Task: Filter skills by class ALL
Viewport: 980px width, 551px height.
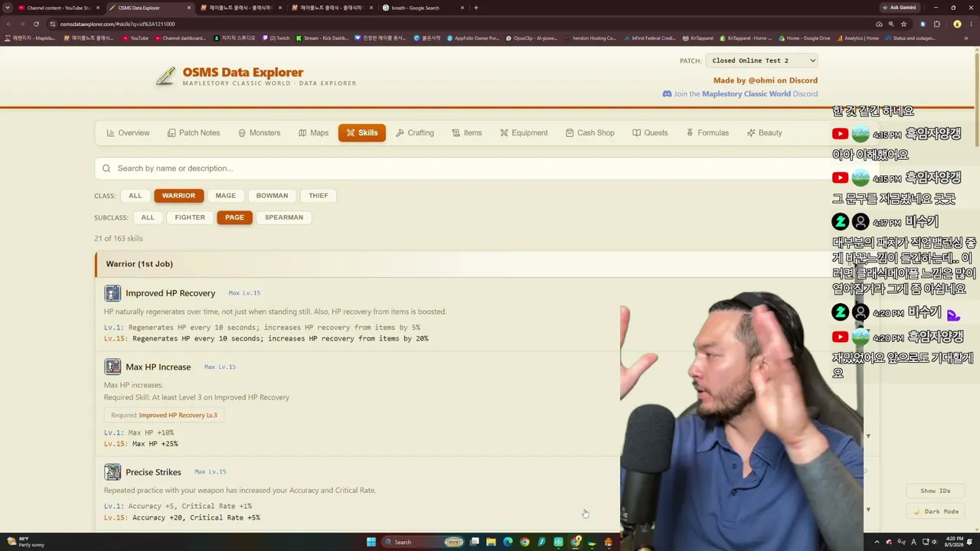Action: point(136,196)
